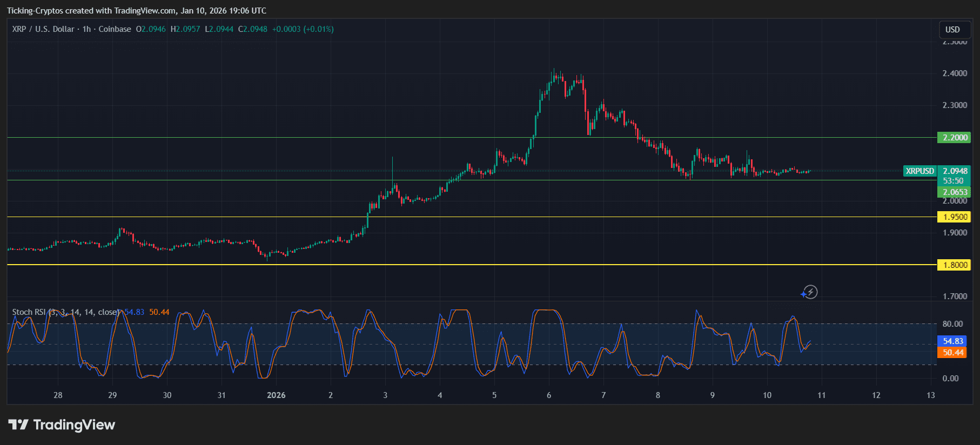Select the yellow 1.8000 price label

(x=955, y=265)
